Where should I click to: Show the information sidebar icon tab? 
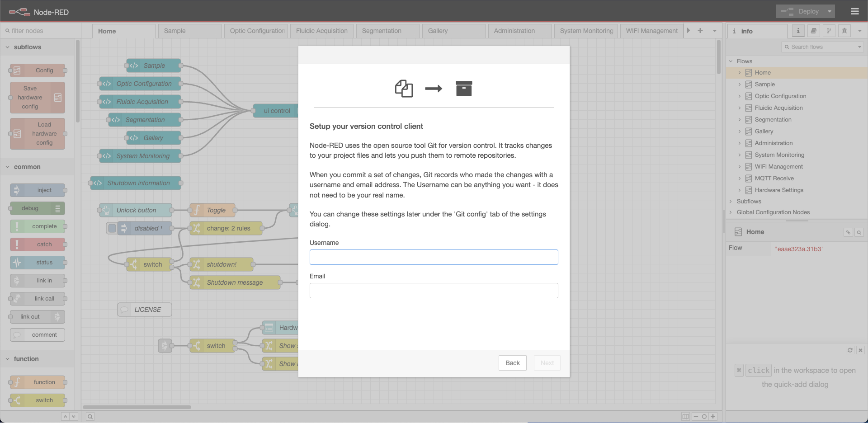798,31
